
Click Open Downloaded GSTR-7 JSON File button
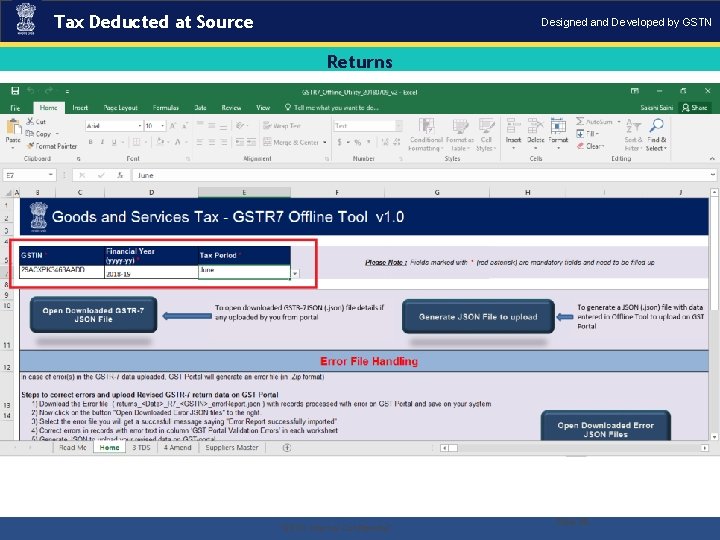(x=93, y=315)
